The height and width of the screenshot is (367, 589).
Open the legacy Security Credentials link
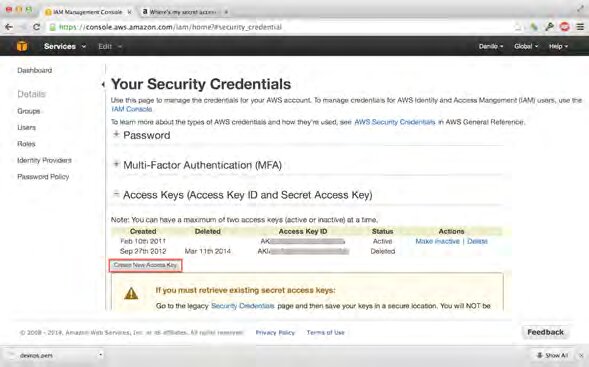pos(242,306)
